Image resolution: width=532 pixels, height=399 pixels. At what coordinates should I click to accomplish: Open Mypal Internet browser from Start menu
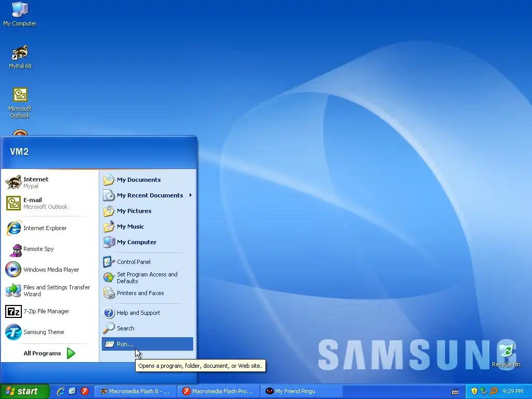tap(49, 182)
